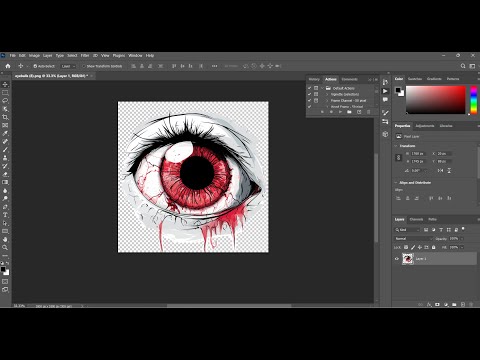This screenshot has width=480, height=360.
Task: Switch to the Gradients tab
Action: click(434, 79)
